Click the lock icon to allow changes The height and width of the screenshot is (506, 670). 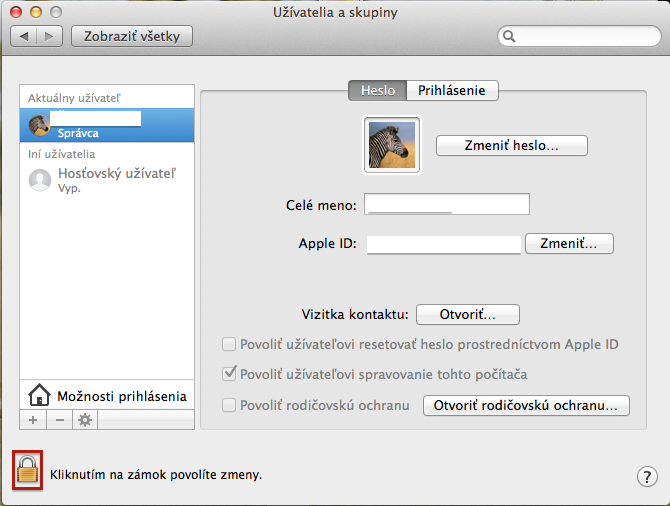click(28, 469)
